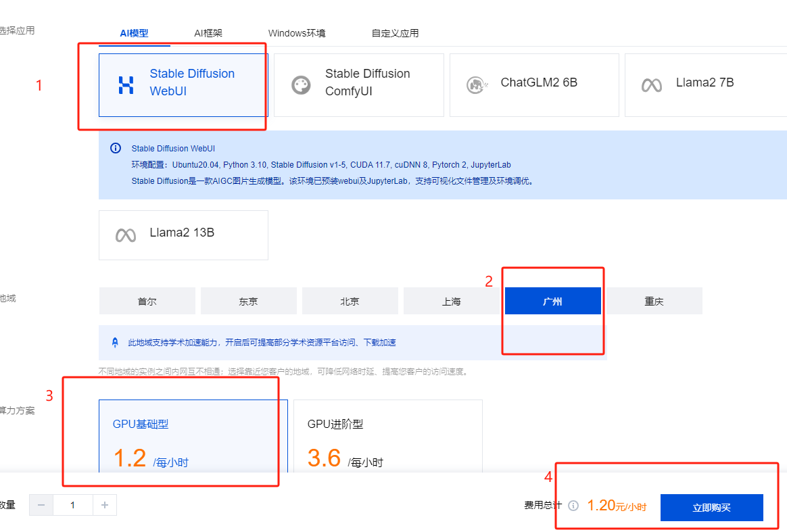Choose the GPU基础型 compute plan

coord(193,435)
